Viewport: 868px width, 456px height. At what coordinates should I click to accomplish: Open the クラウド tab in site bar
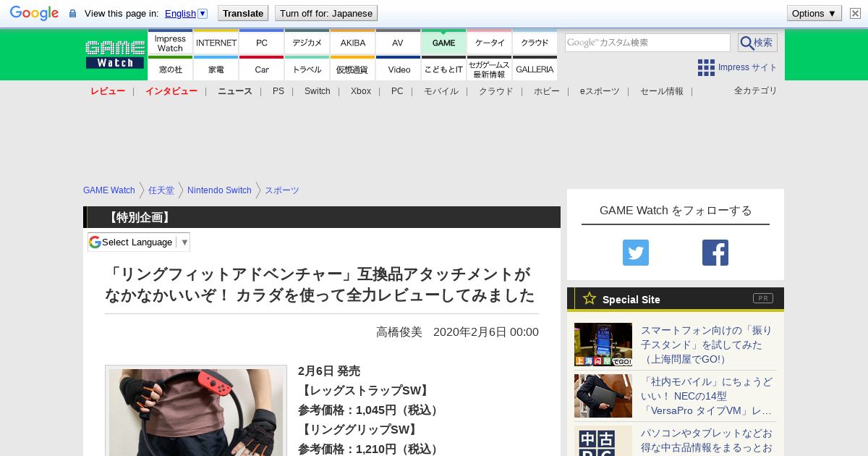tap(535, 42)
